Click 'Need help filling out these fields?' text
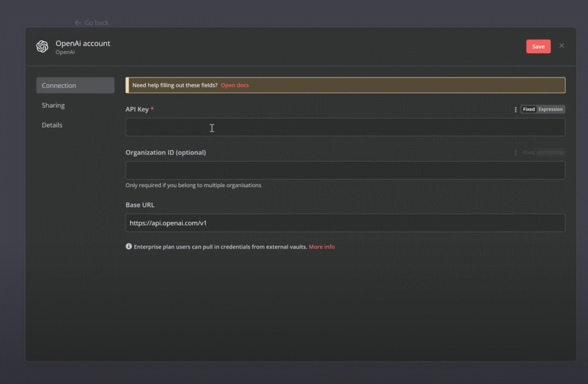 click(175, 85)
